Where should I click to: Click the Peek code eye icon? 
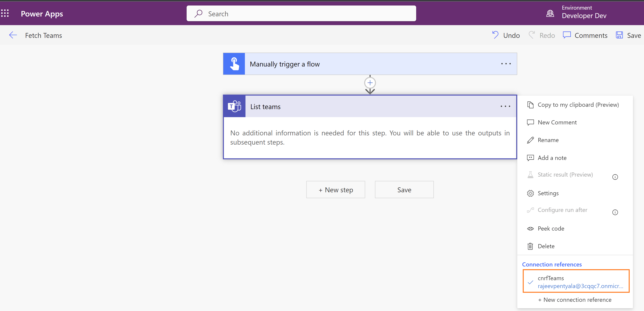coord(530,229)
